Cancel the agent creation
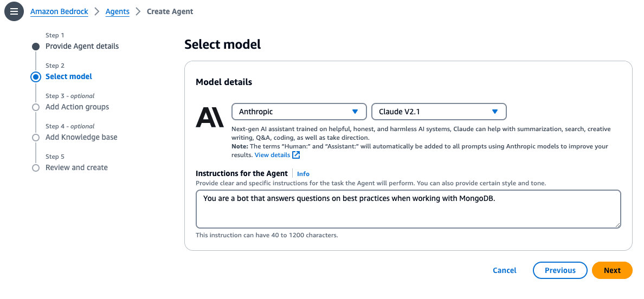This screenshot has height=299, width=644. [x=505, y=270]
